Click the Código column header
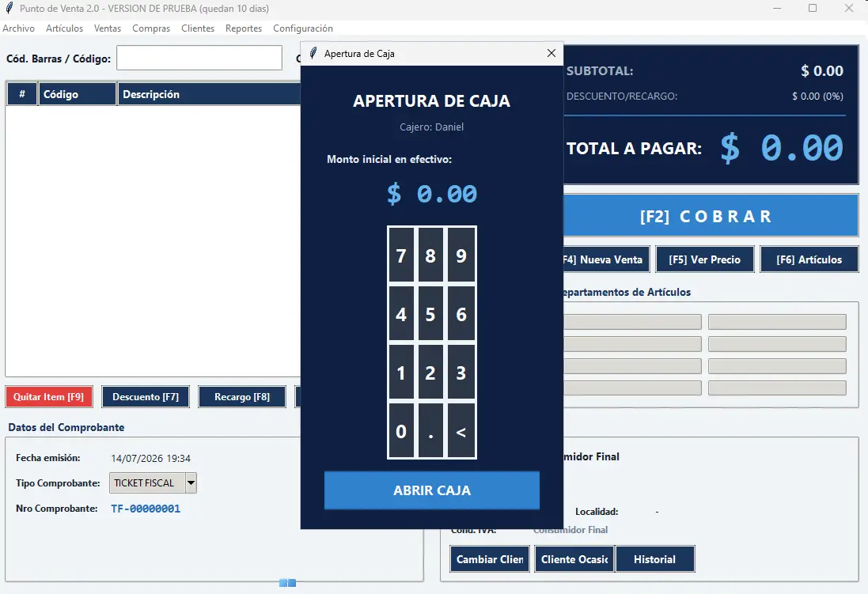Screen dimensions: 868x594 (x=77, y=94)
